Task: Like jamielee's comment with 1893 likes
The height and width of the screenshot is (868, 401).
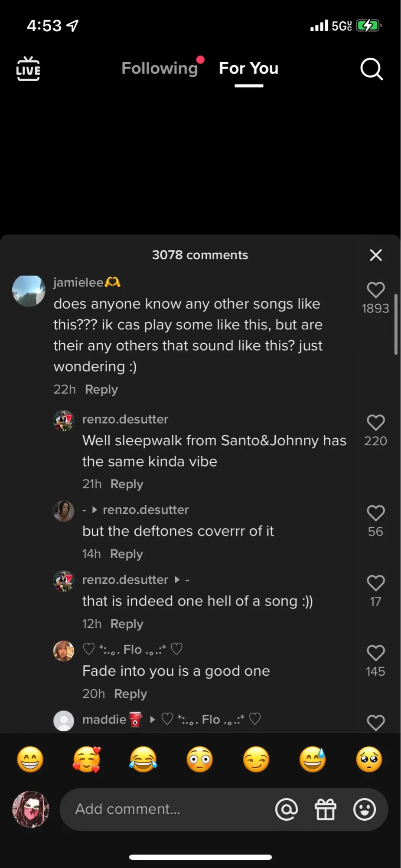Action: (375, 290)
